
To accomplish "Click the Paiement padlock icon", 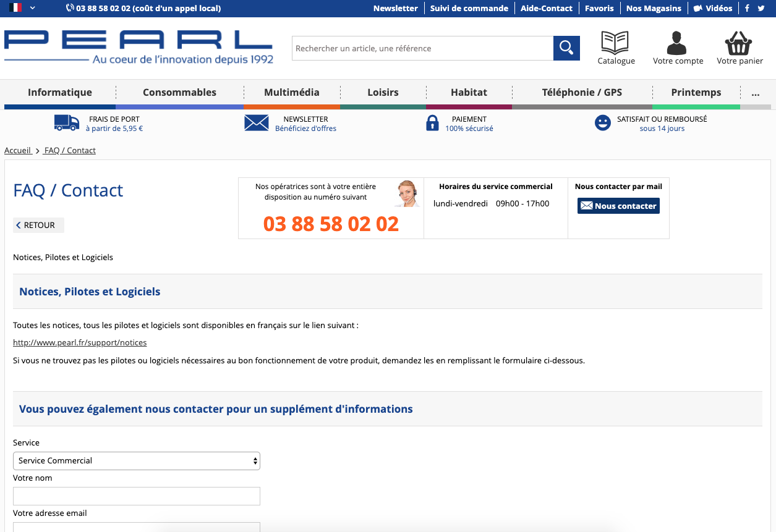I will (x=432, y=122).
